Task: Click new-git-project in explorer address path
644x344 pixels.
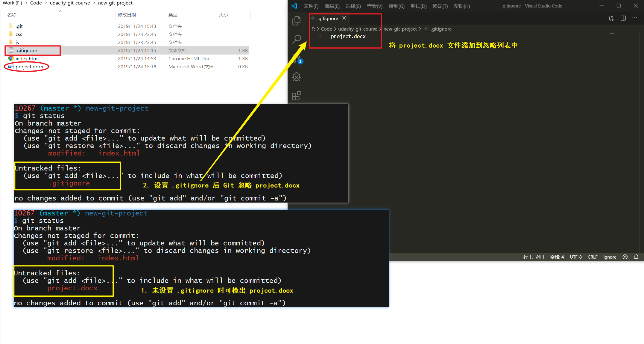Action: click(115, 3)
